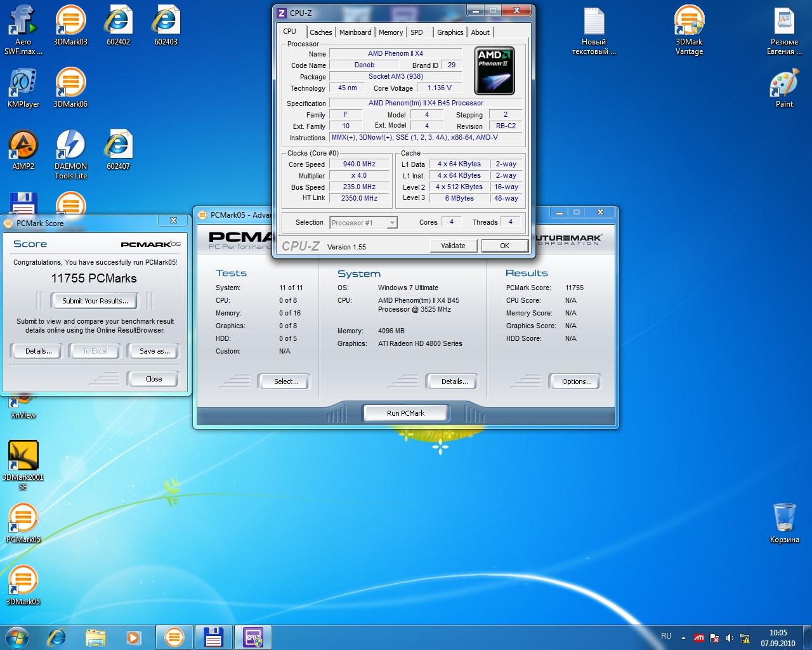Click the RU language indicator in taskbar

[666, 636]
